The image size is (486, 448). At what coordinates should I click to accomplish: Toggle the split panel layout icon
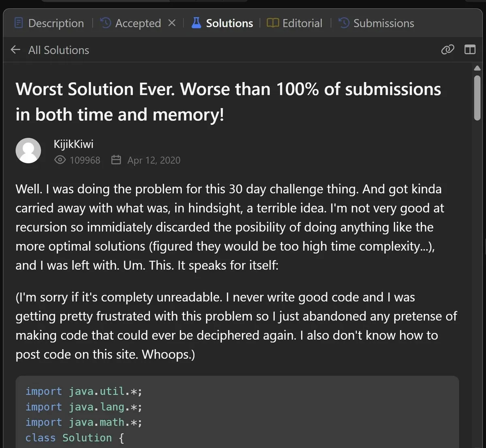470,50
